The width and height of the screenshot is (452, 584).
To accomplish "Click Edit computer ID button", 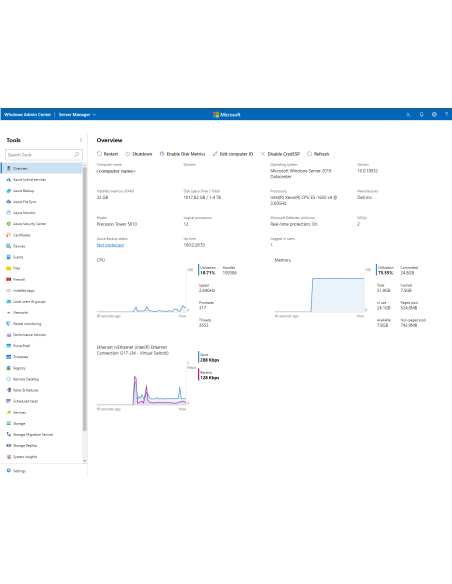I will click(x=233, y=154).
